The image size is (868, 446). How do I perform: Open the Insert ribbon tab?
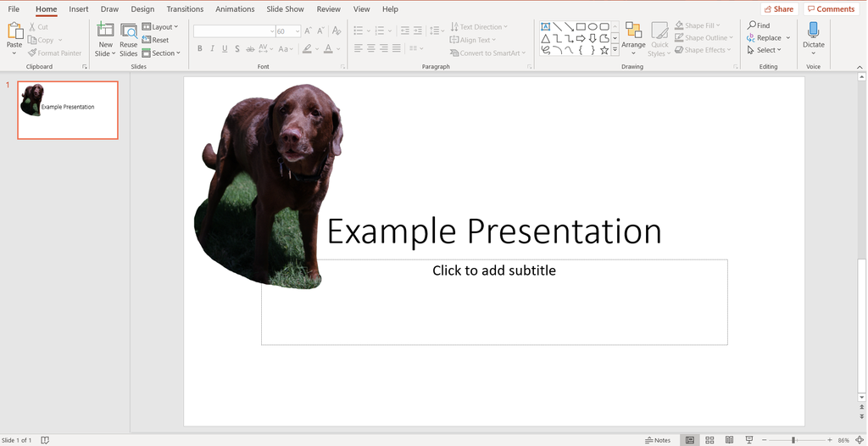(79, 8)
